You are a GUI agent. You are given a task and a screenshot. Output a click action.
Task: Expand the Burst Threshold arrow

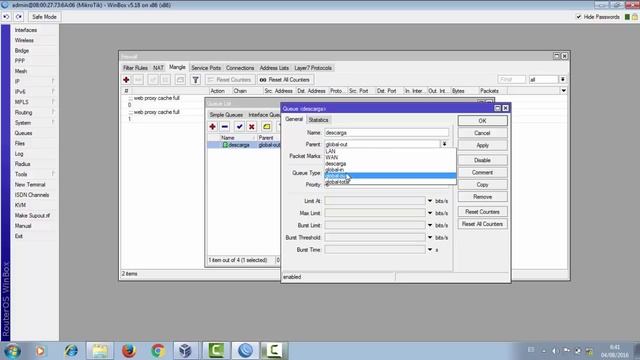[x=430, y=238]
